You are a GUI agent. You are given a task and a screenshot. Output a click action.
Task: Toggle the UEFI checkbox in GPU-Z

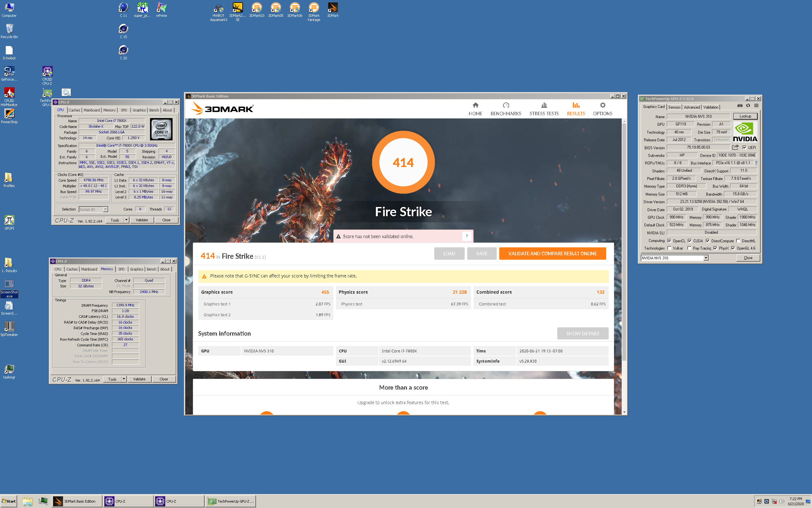tap(744, 147)
